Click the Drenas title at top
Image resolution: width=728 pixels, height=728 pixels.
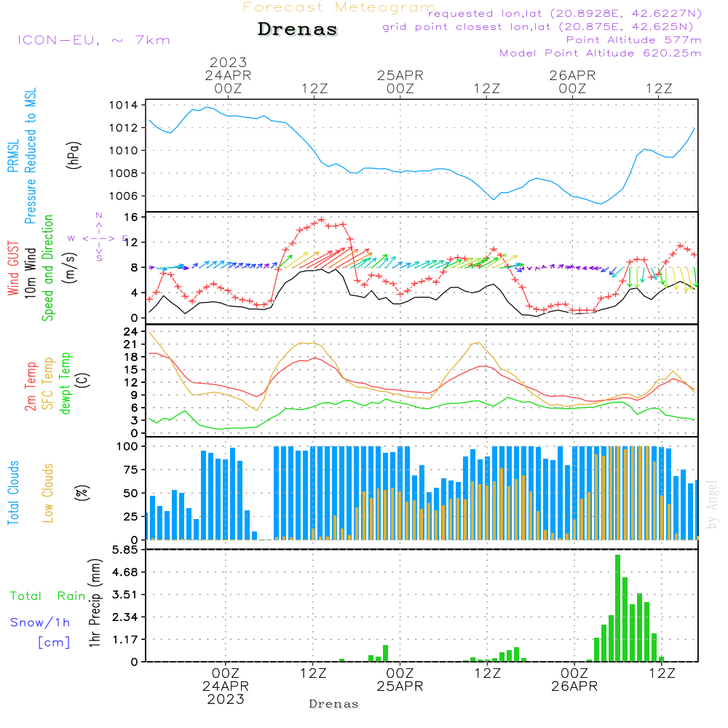297,29
